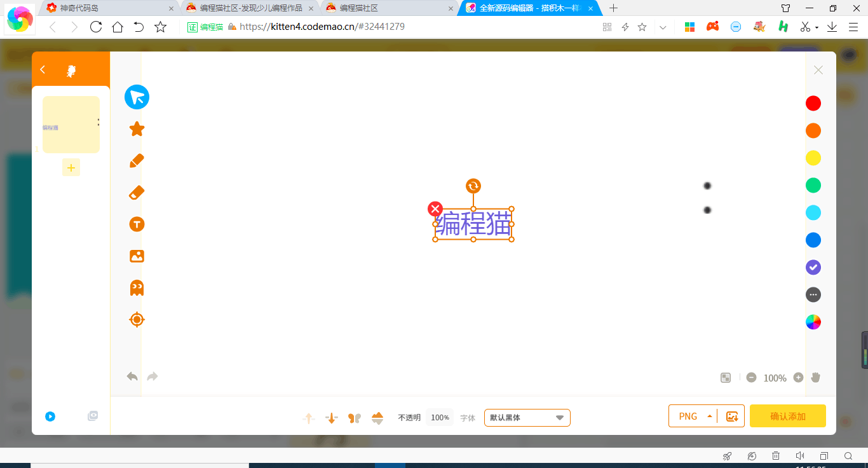Select the 编程猫 costume thumbnail
The width and height of the screenshot is (868, 468).
coord(71,125)
